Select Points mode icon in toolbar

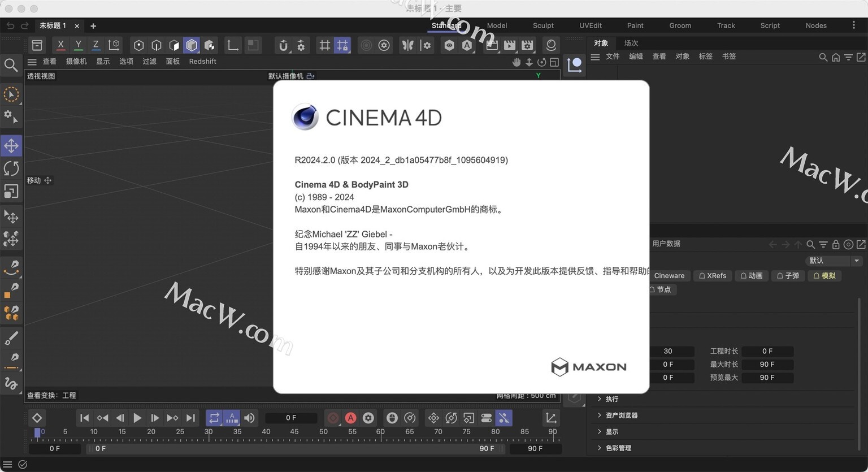coord(139,45)
